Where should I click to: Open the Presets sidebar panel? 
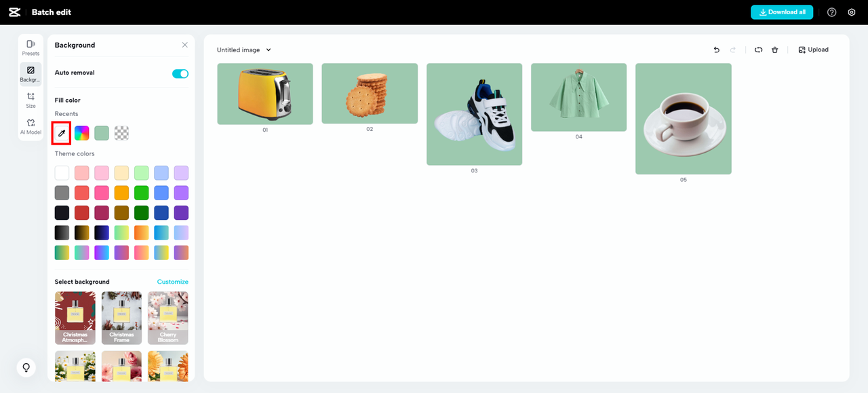(x=31, y=48)
